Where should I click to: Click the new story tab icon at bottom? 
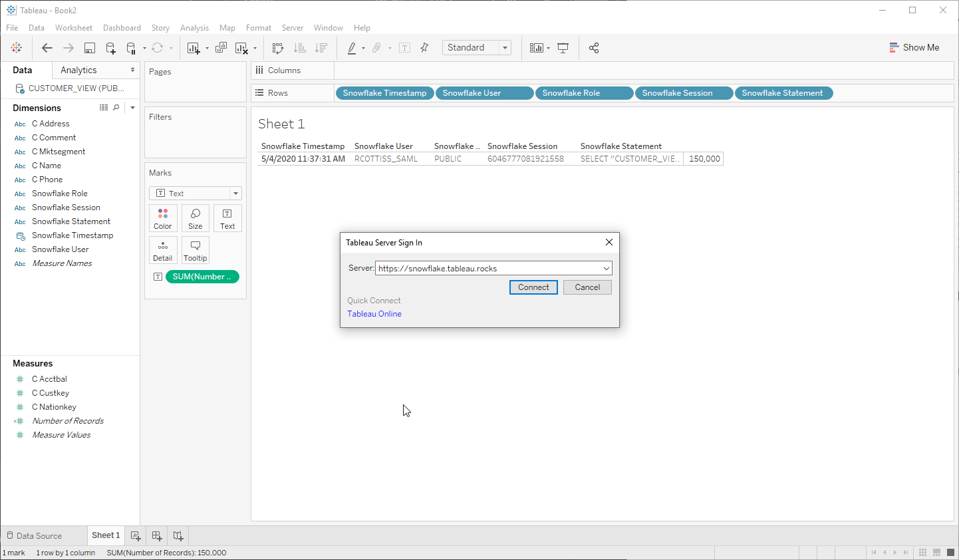point(178,536)
